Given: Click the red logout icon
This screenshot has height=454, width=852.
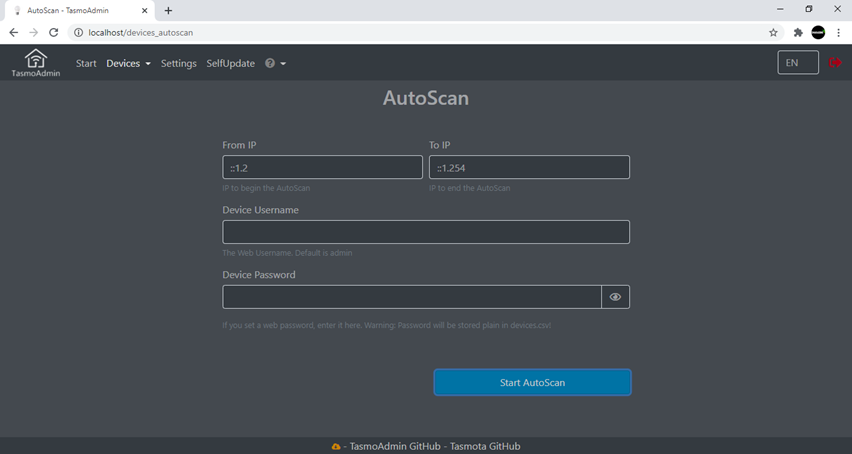Looking at the screenshot, I should (835, 62).
